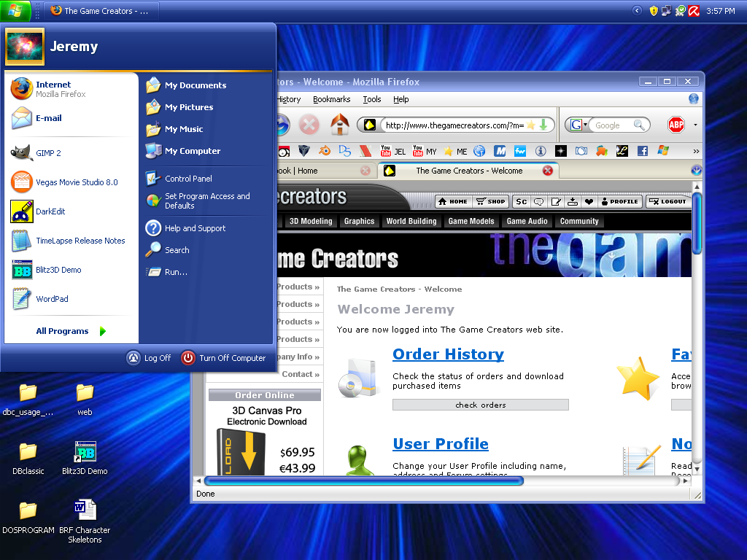Open the Adblock Plus toolbar icon
747x560 pixels.
(676, 125)
